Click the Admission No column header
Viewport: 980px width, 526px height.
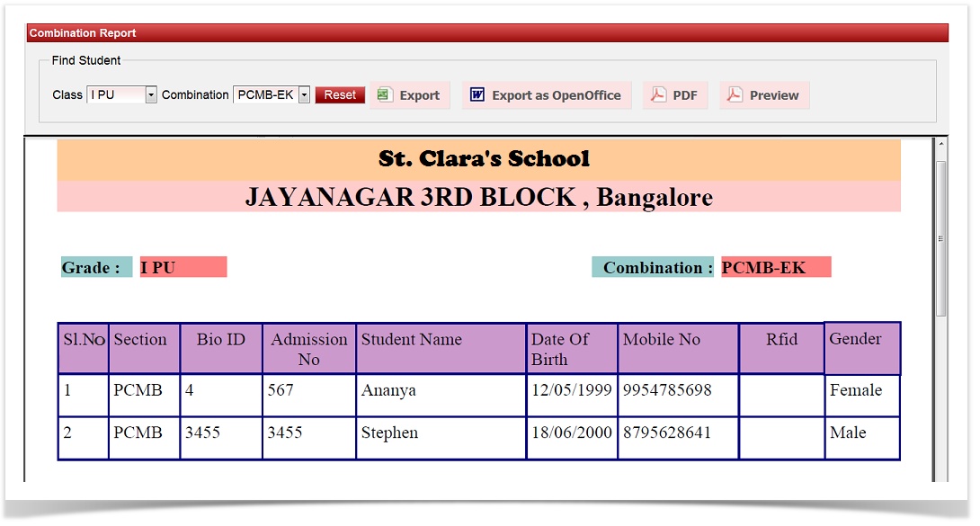[x=308, y=349]
